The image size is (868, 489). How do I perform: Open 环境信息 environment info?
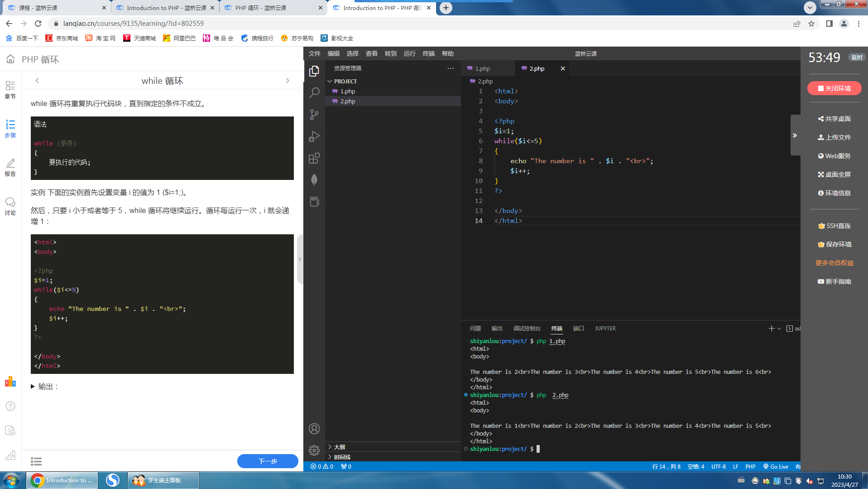834,193
